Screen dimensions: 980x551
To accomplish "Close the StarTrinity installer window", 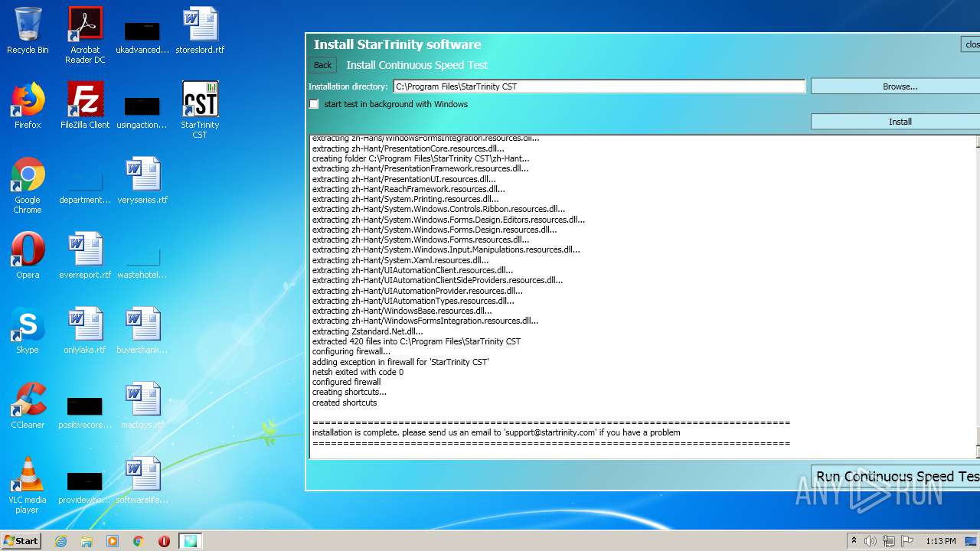I will coord(971,44).
